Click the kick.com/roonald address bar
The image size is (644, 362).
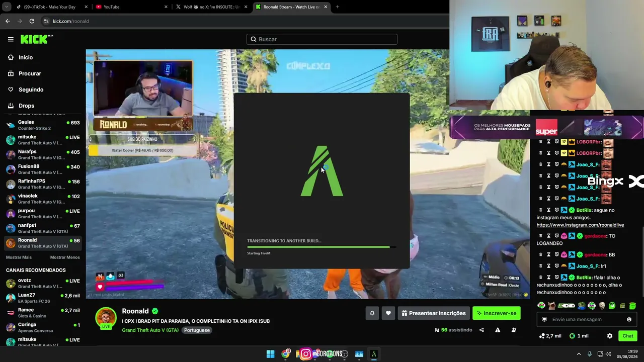242,21
